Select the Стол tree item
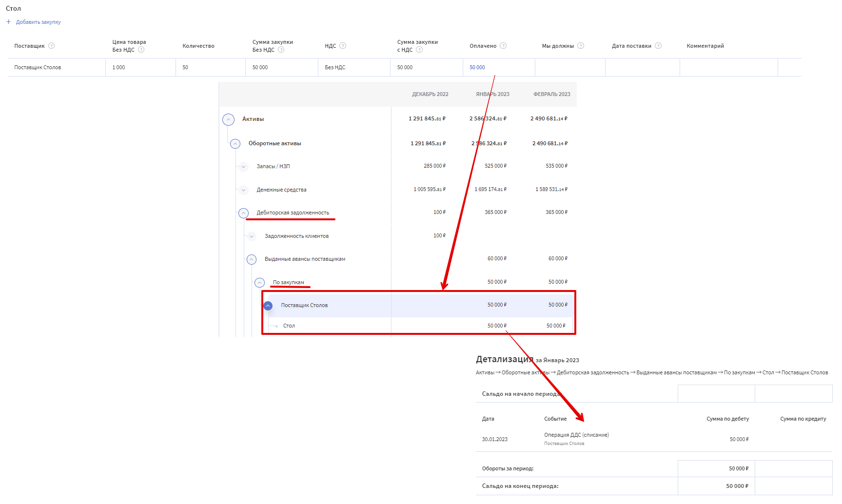 tap(289, 326)
